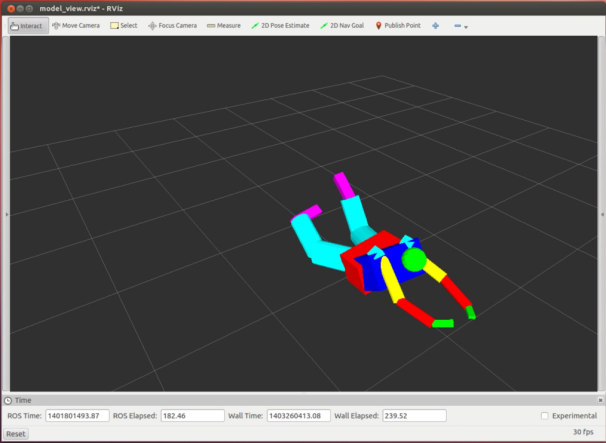606x443 pixels.
Task: Expand the left side panel arrow
Action: (7, 214)
